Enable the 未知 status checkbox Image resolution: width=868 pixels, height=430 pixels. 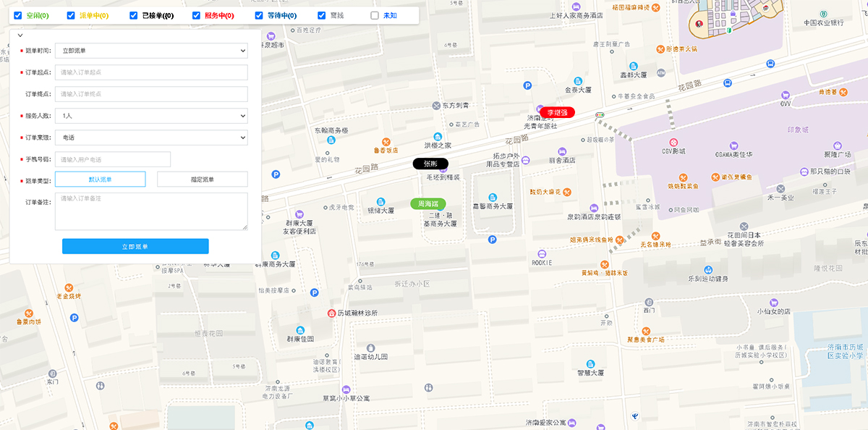[374, 14]
